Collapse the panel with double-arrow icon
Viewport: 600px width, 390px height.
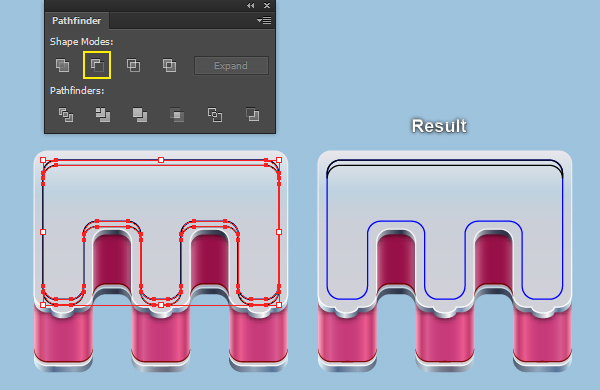(251, 5)
